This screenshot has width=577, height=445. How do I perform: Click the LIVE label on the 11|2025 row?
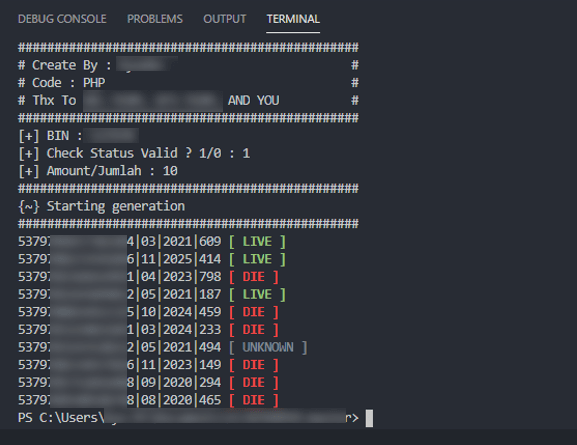(257, 259)
